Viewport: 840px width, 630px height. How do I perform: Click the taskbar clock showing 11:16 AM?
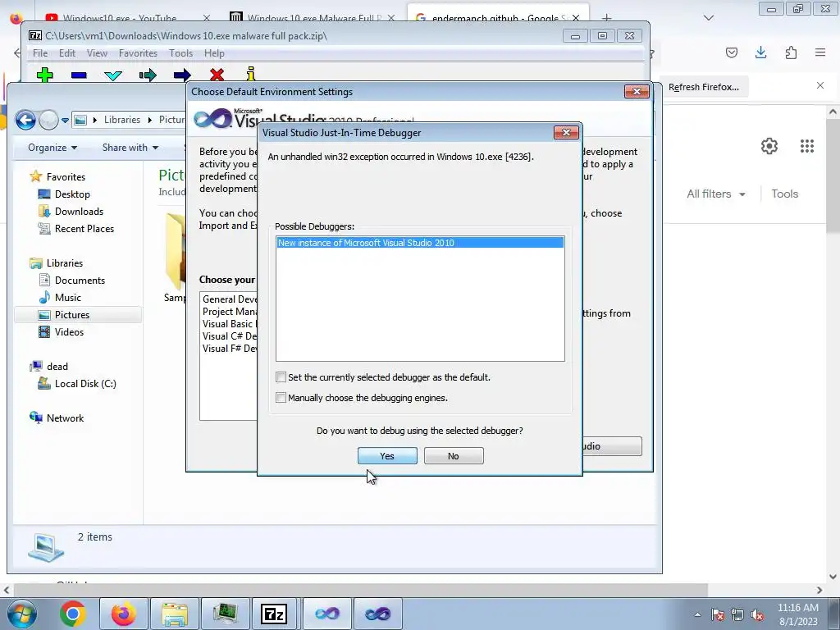797,614
